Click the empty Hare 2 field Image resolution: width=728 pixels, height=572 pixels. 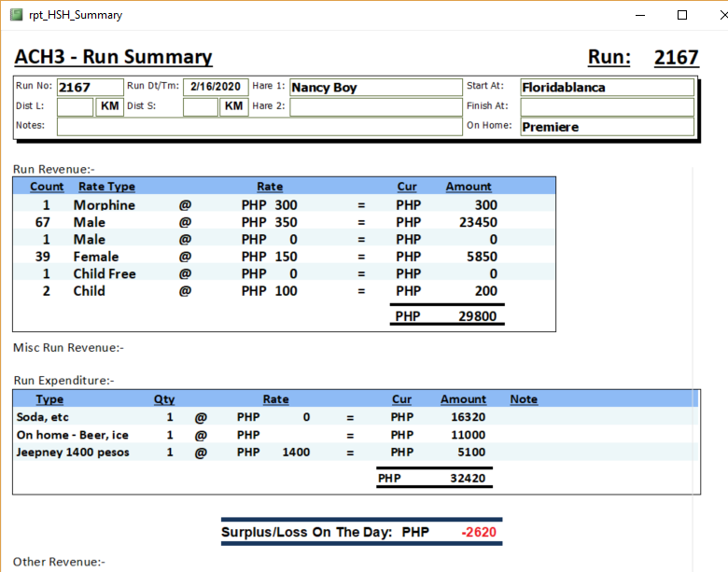(375, 107)
